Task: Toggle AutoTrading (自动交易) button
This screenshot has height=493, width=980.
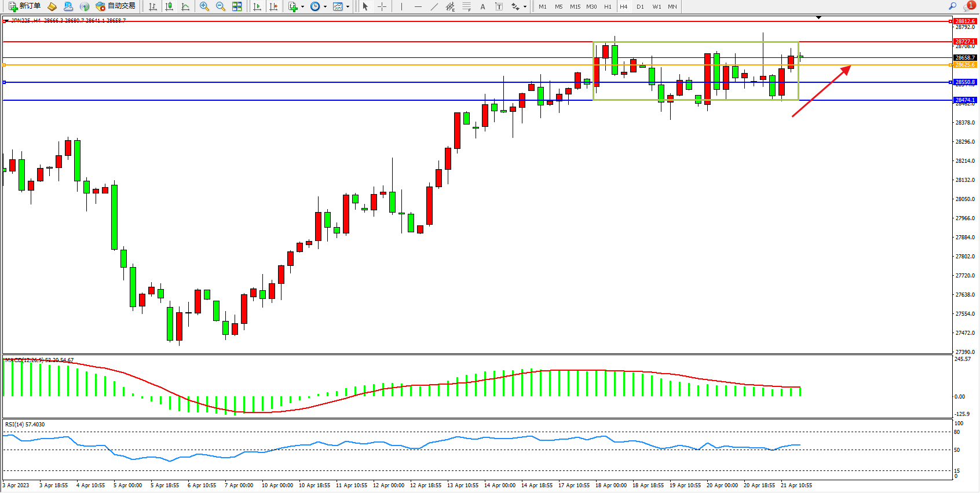Action: point(116,6)
